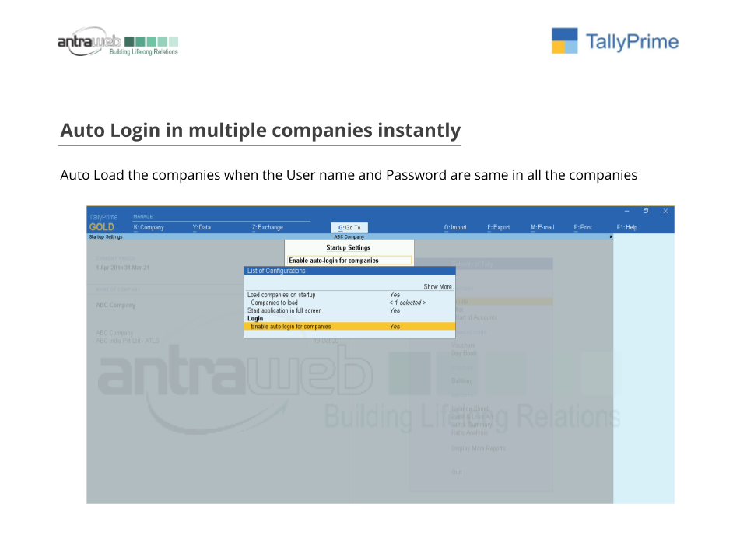
Task: Open F1:Help
Action: (x=626, y=227)
